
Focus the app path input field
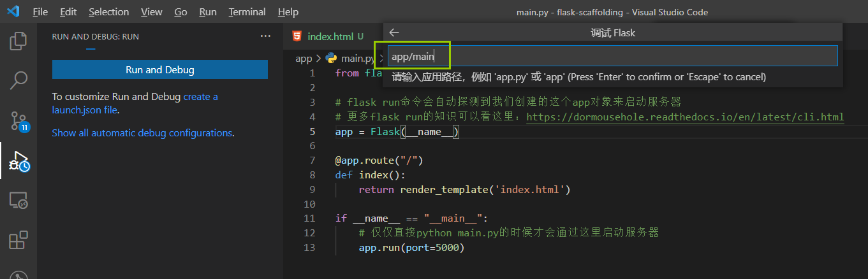[612, 56]
